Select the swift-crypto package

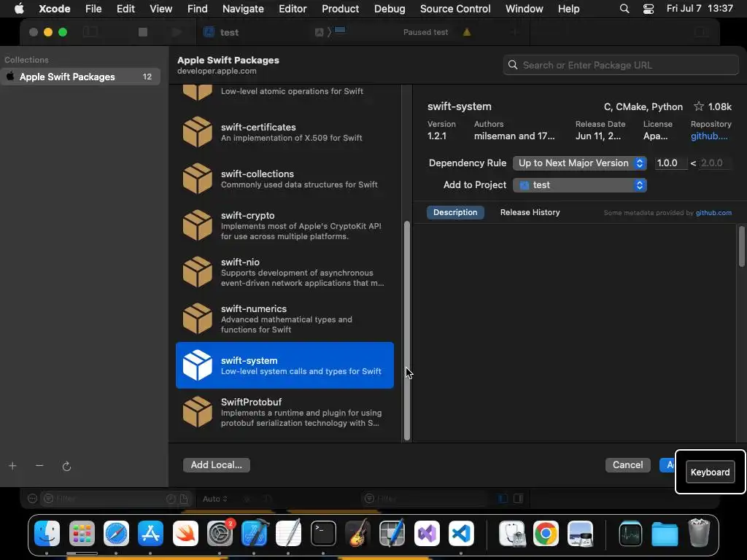(x=285, y=225)
